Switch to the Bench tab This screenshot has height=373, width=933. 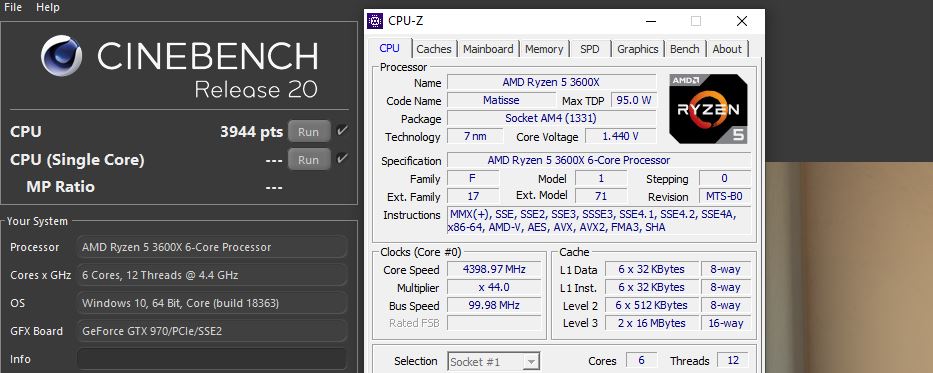click(x=684, y=49)
